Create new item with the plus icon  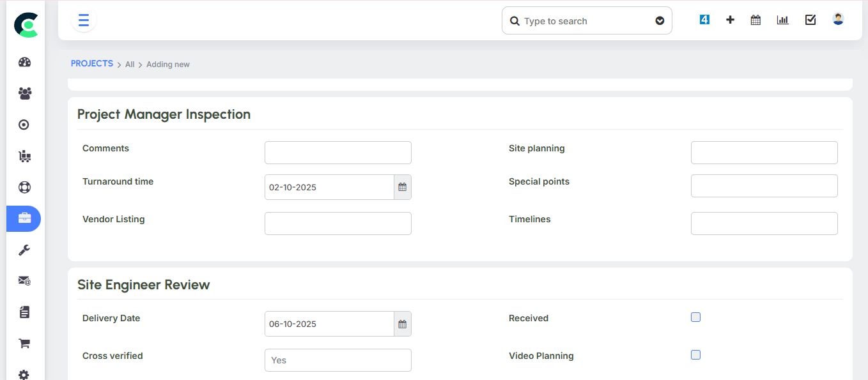(730, 19)
